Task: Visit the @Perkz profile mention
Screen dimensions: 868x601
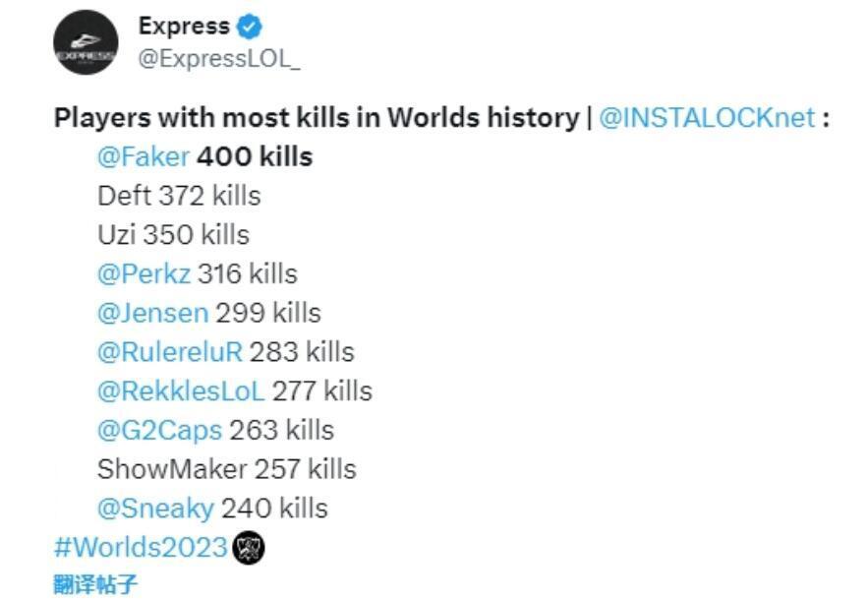Action: coord(144,273)
